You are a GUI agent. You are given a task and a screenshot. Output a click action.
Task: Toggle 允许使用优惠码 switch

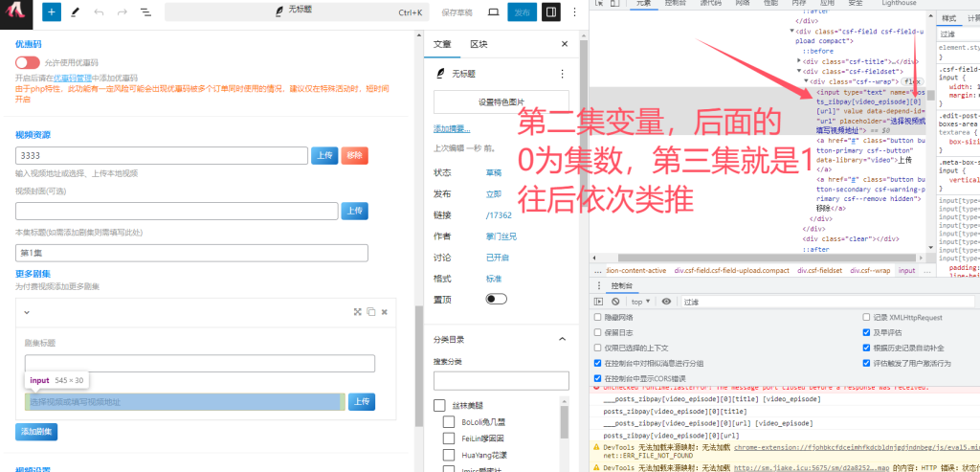point(28,62)
